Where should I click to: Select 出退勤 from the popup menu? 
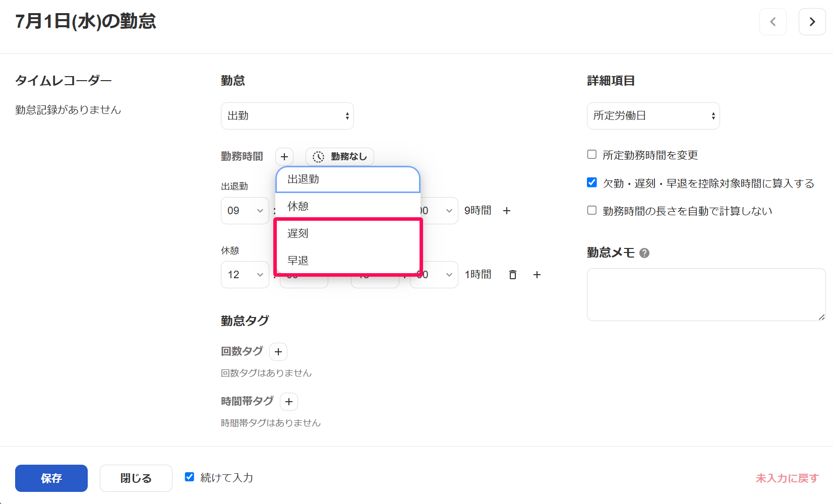(348, 179)
